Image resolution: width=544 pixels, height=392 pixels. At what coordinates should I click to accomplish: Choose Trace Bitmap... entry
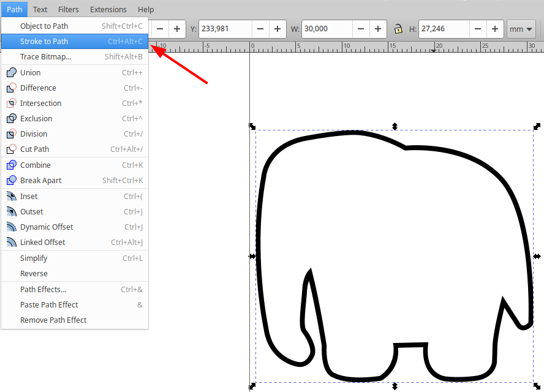75,56
